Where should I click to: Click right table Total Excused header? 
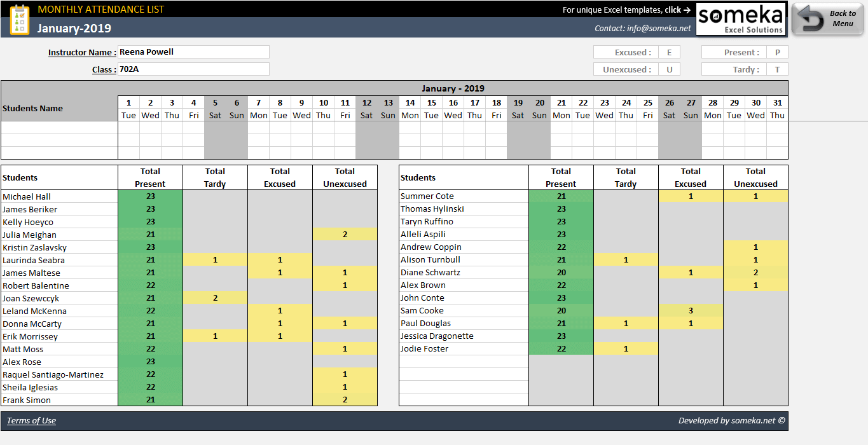[x=691, y=177]
